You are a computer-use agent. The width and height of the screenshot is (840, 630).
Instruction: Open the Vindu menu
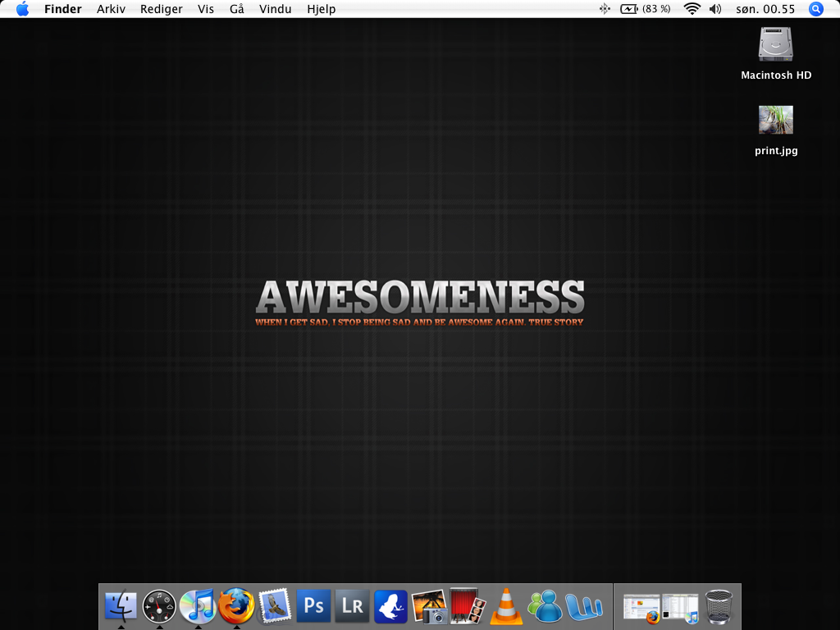[276, 9]
